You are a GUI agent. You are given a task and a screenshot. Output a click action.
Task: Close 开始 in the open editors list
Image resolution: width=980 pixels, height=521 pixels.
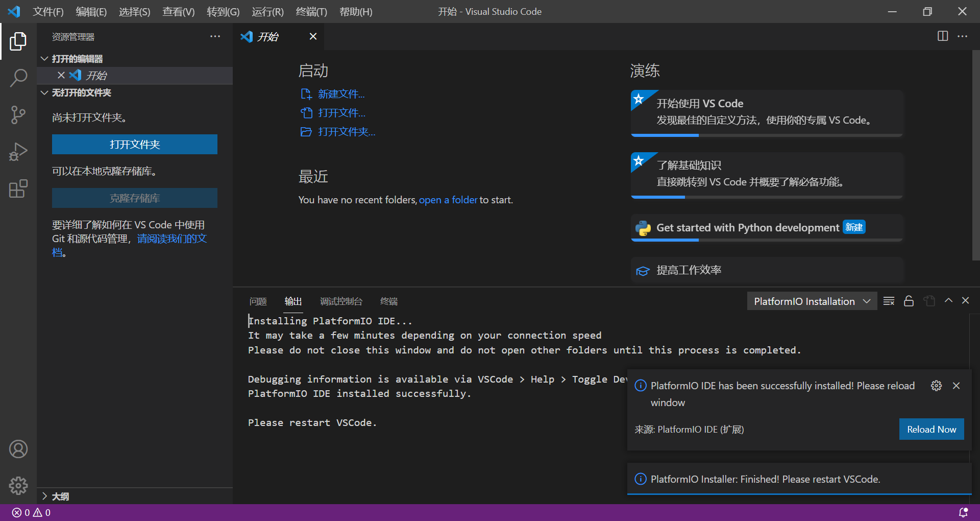(61, 75)
